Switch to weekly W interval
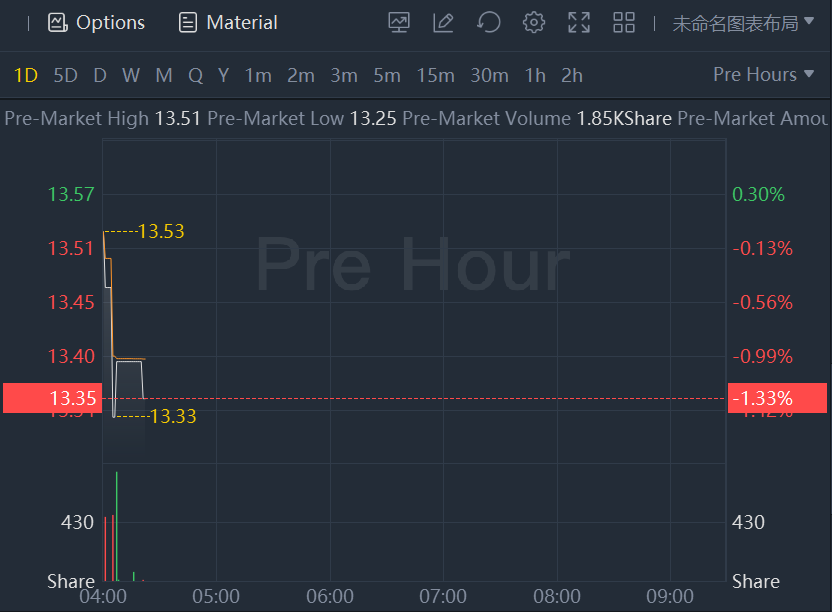 click(x=131, y=75)
